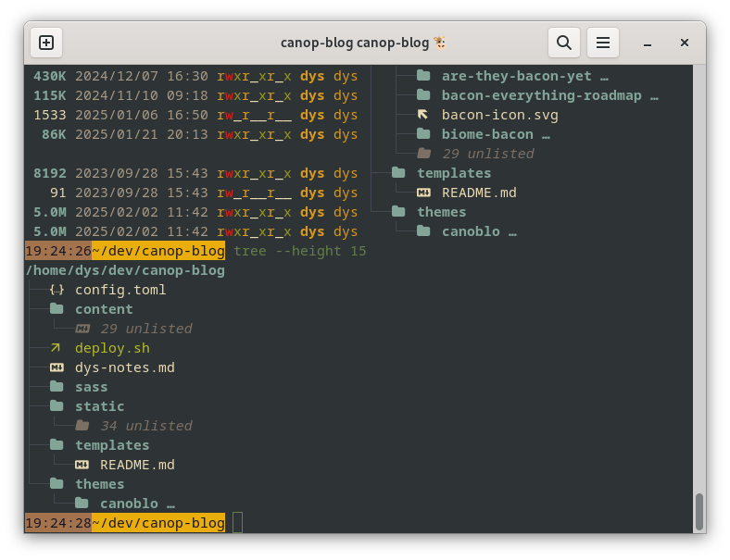Click the '91' size value
The image size is (730, 560).
[x=58, y=193]
